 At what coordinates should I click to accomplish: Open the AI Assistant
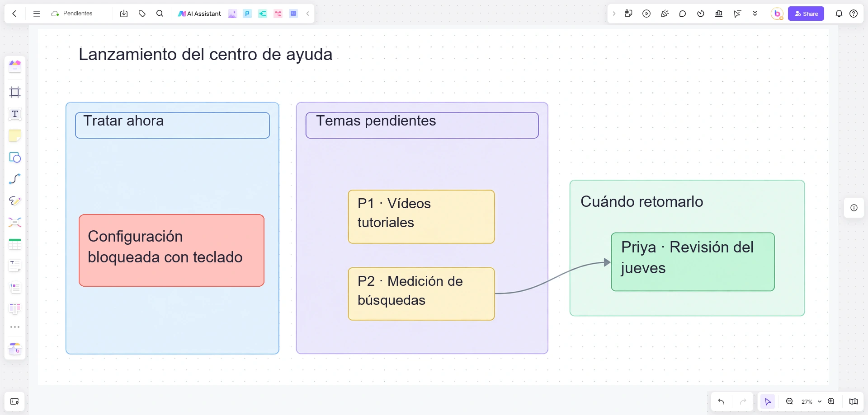(x=199, y=14)
